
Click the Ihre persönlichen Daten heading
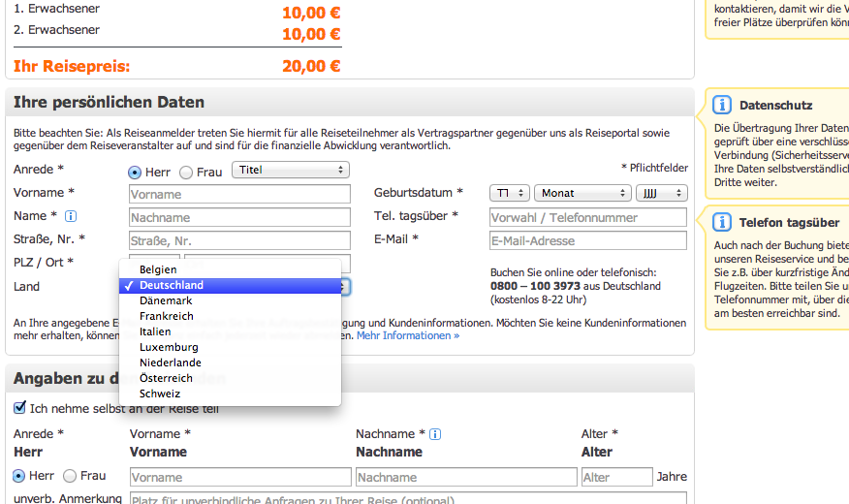(x=109, y=103)
